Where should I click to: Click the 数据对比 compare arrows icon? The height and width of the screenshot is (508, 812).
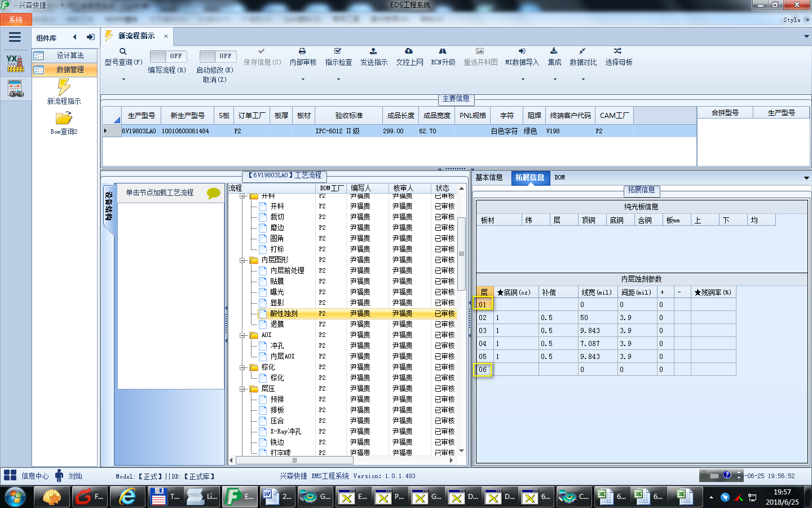pyautogui.click(x=582, y=51)
